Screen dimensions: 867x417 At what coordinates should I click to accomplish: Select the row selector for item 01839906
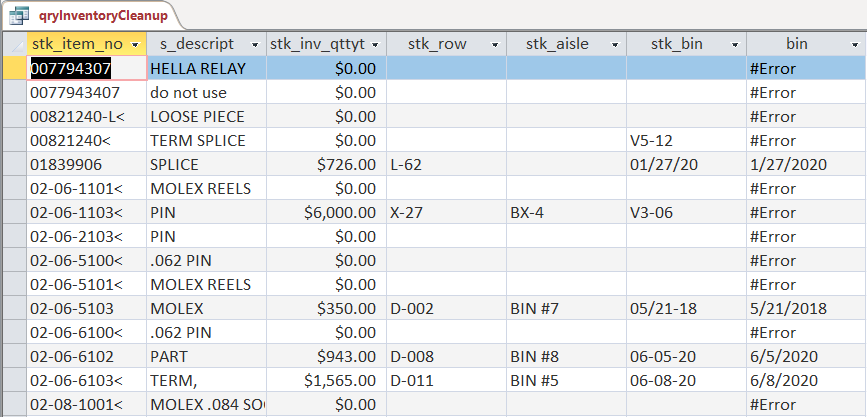point(14,164)
